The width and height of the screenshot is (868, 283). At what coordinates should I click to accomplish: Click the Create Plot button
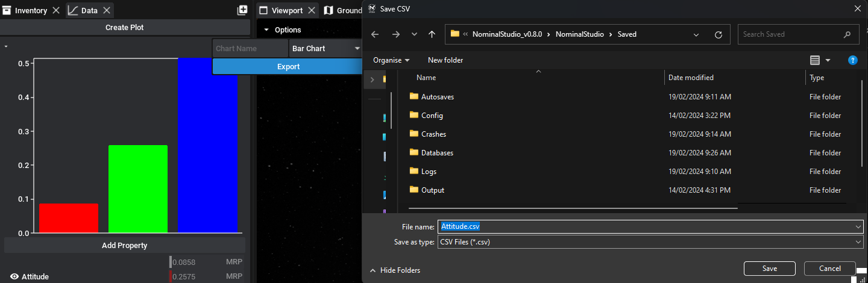point(125,27)
